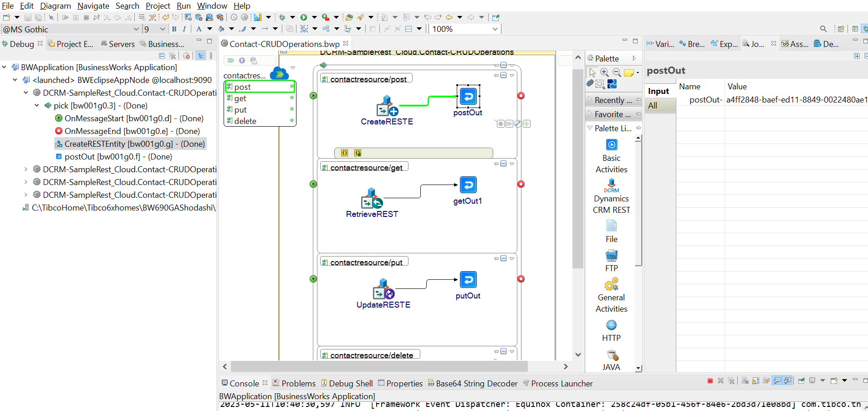Collapse the Palette Li... drawer
868x411 pixels.
[x=613, y=128]
